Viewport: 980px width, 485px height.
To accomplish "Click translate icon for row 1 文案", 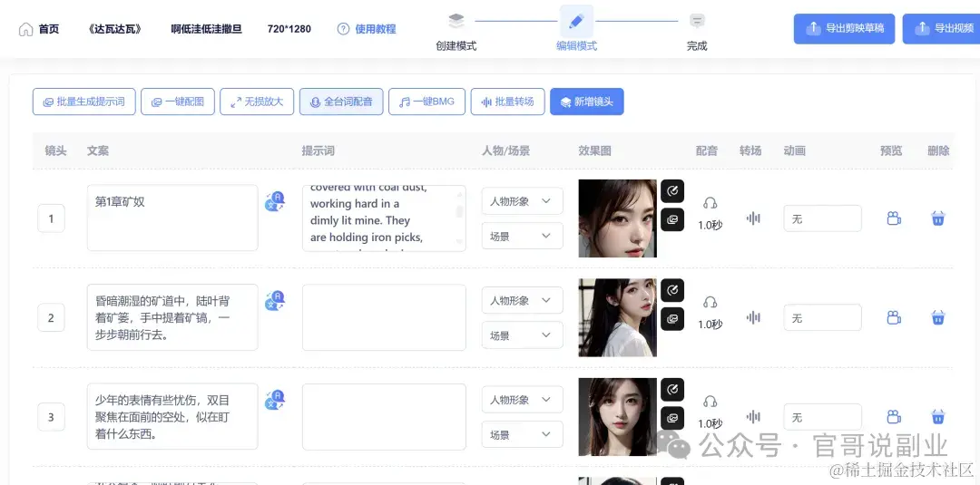I will pos(274,201).
